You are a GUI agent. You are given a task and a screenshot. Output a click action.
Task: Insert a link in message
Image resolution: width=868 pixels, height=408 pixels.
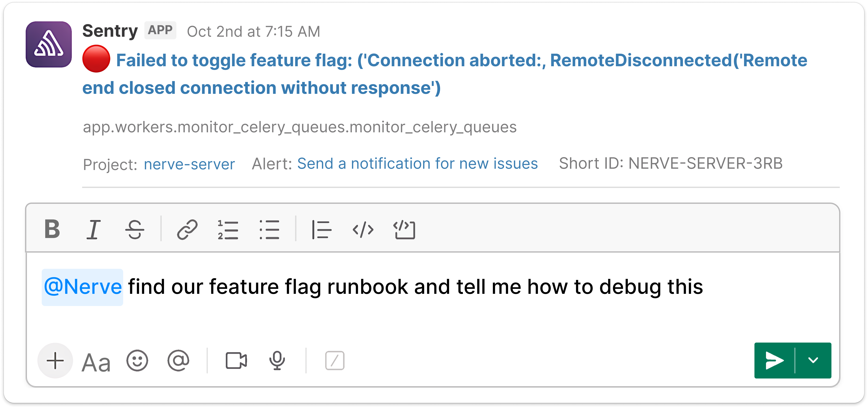coord(187,229)
